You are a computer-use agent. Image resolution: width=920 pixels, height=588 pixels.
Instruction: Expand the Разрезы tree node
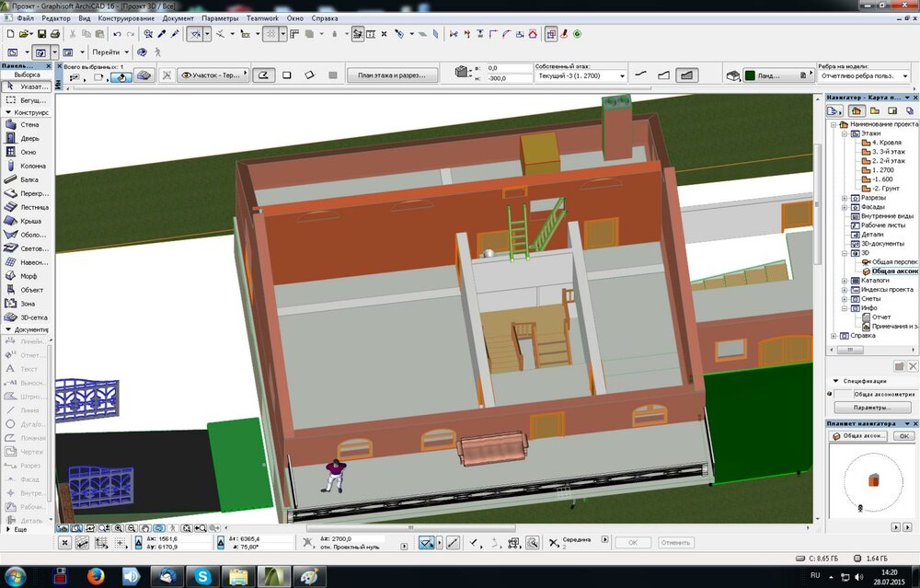(x=845, y=198)
